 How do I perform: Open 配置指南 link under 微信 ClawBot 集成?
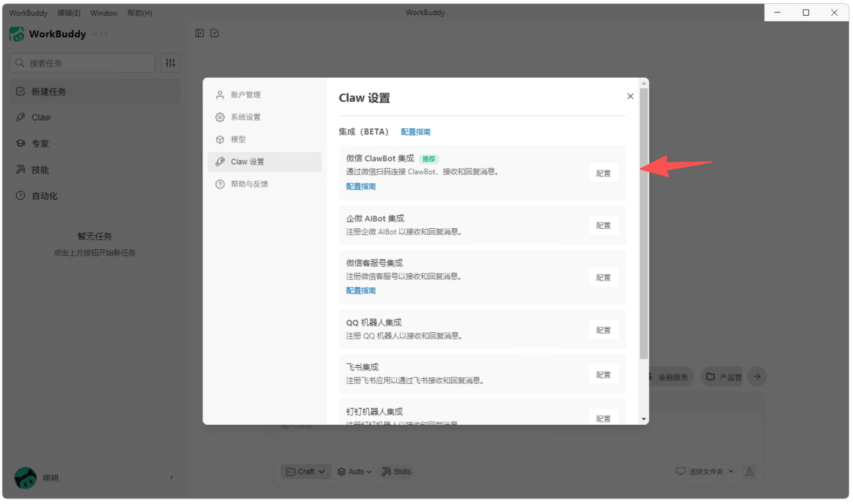coord(361,186)
